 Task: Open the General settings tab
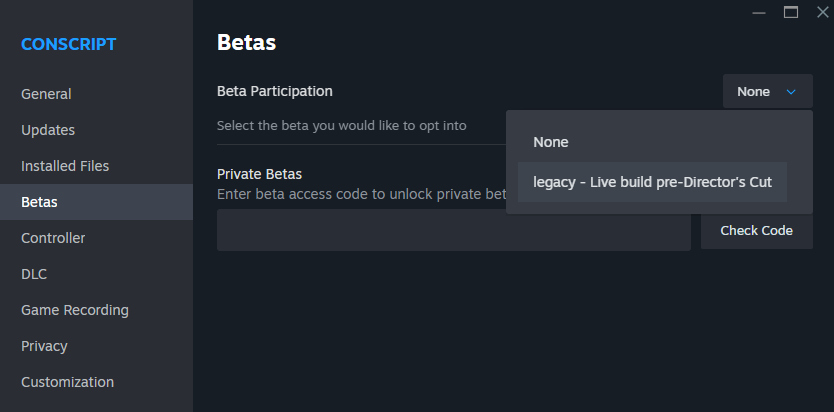(x=46, y=94)
